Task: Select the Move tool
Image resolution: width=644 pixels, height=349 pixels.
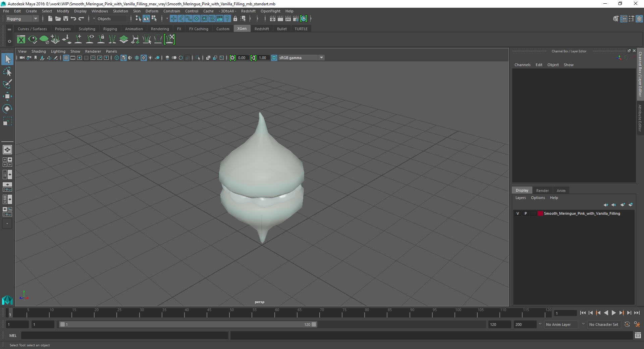Action: 7,96
